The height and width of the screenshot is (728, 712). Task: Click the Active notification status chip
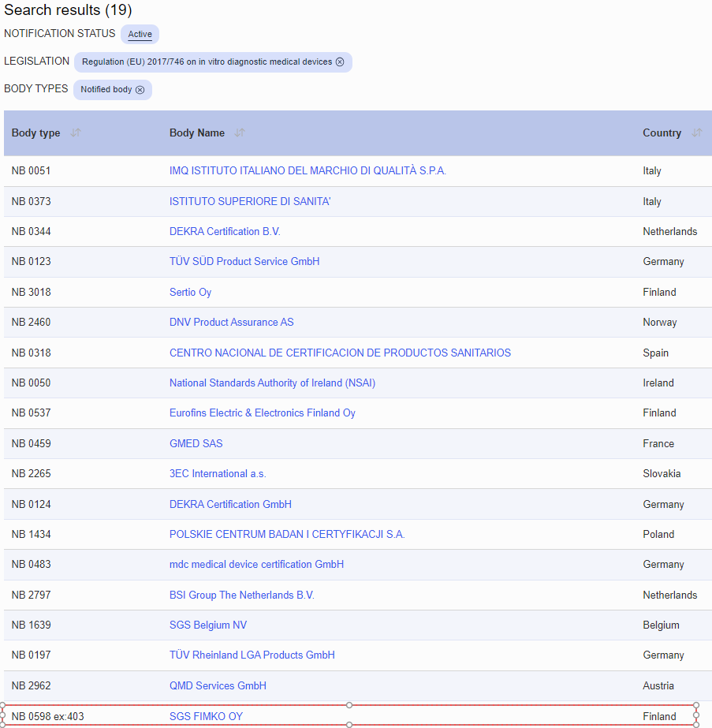tap(140, 35)
